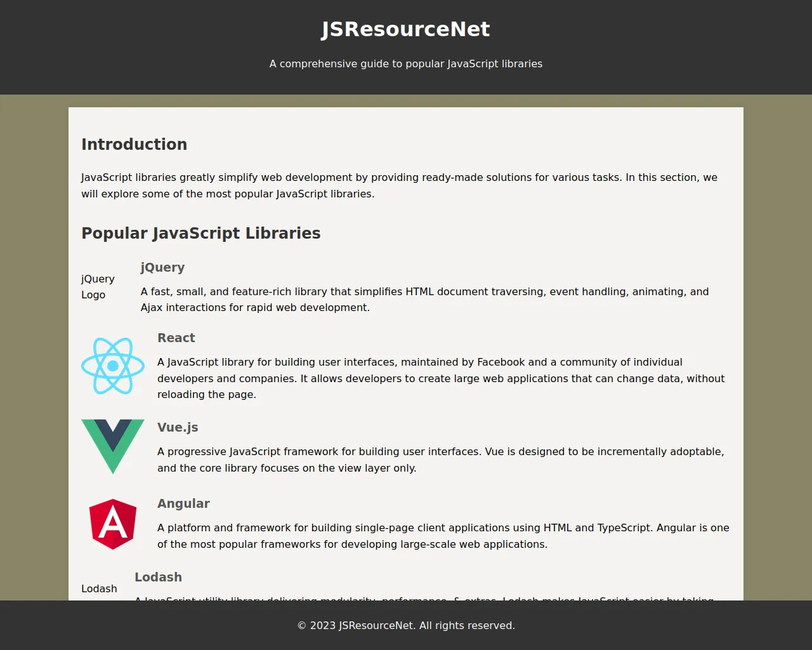Click the Vue.js library heading
Screen dimensions: 812x650
(x=178, y=427)
